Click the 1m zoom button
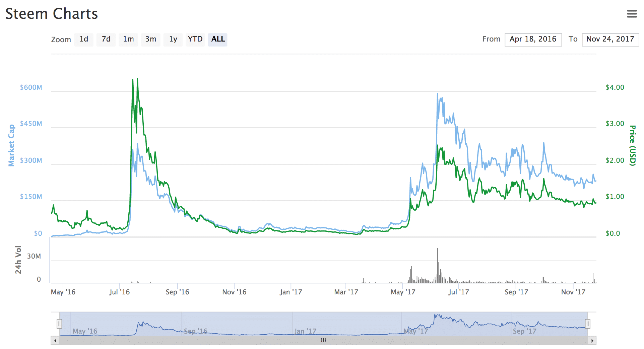The image size is (644, 349). click(128, 39)
